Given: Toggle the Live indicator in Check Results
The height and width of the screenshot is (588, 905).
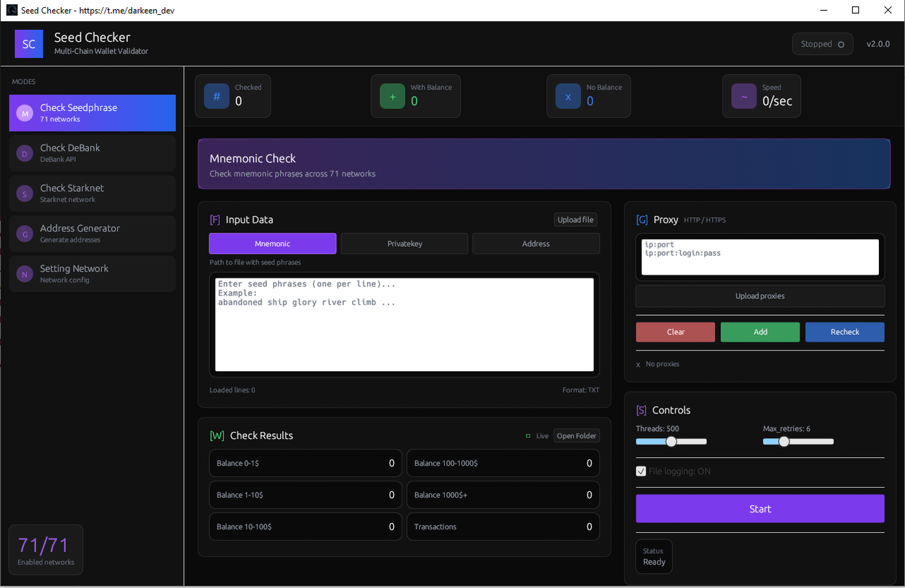Looking at the screenshot, I should (x=530, y=436).
